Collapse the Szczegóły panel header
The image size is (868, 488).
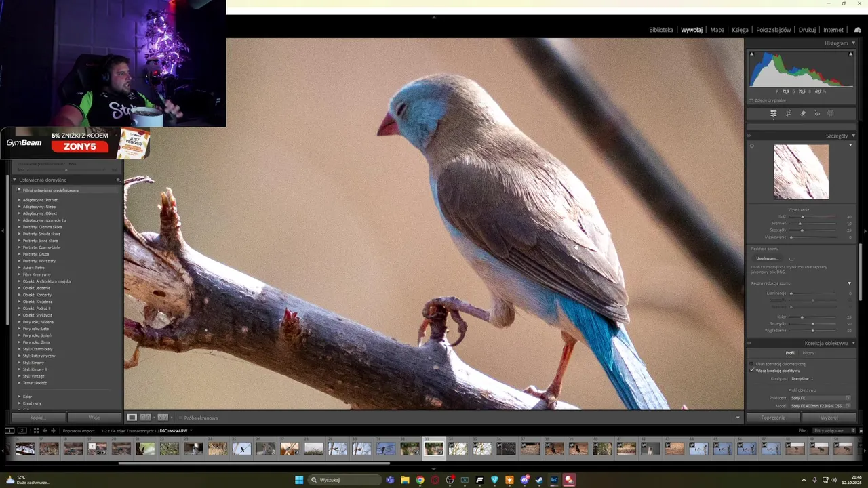click(853, 136)
